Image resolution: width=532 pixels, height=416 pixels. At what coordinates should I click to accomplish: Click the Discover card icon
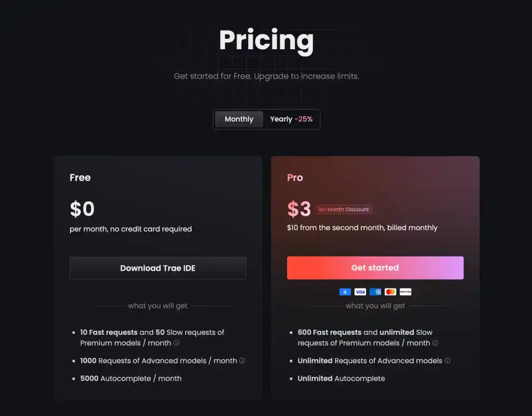pyautogui.click(x=405, y=292)
